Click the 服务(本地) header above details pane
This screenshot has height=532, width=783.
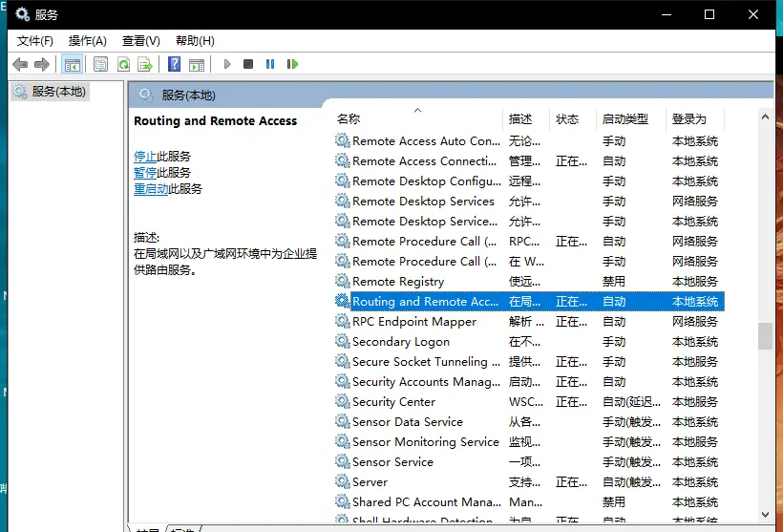[189, 95]
